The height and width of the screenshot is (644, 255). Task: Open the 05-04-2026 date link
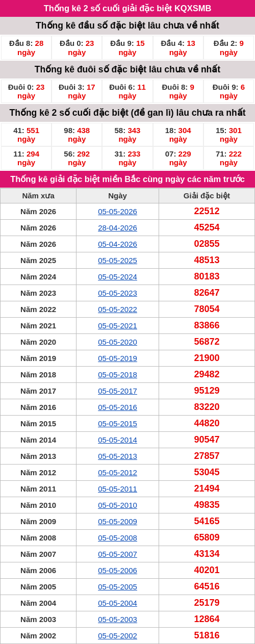pos(117,244)
